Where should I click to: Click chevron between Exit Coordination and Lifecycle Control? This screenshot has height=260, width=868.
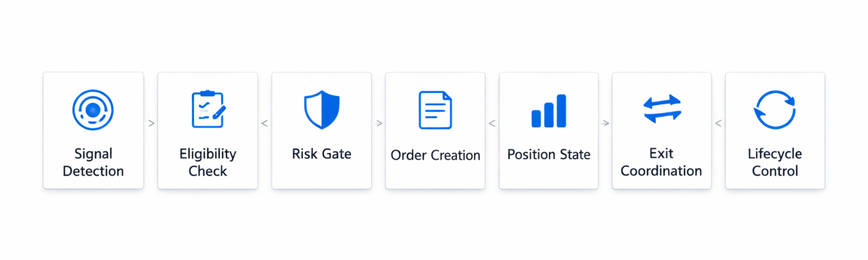point(718,123)
